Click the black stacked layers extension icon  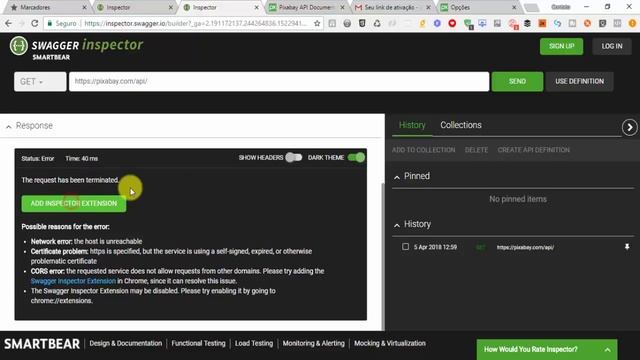pos(527,23)
